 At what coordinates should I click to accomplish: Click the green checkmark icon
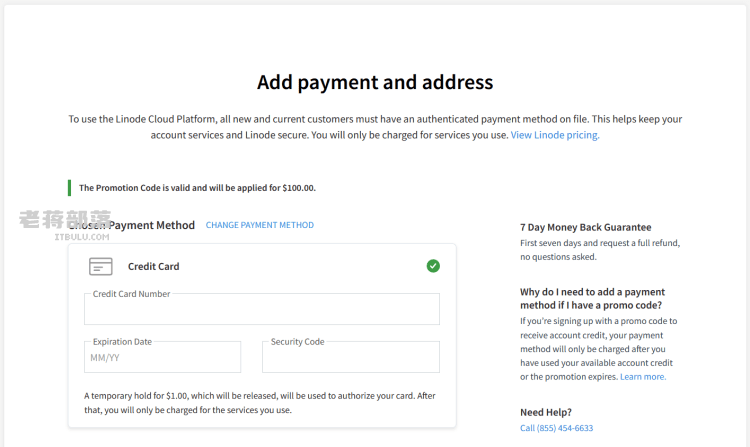(433, 266)
